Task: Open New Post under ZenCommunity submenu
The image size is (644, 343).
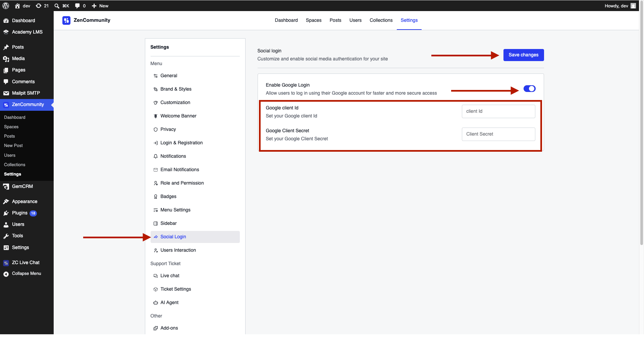Action: click(13, 146)
